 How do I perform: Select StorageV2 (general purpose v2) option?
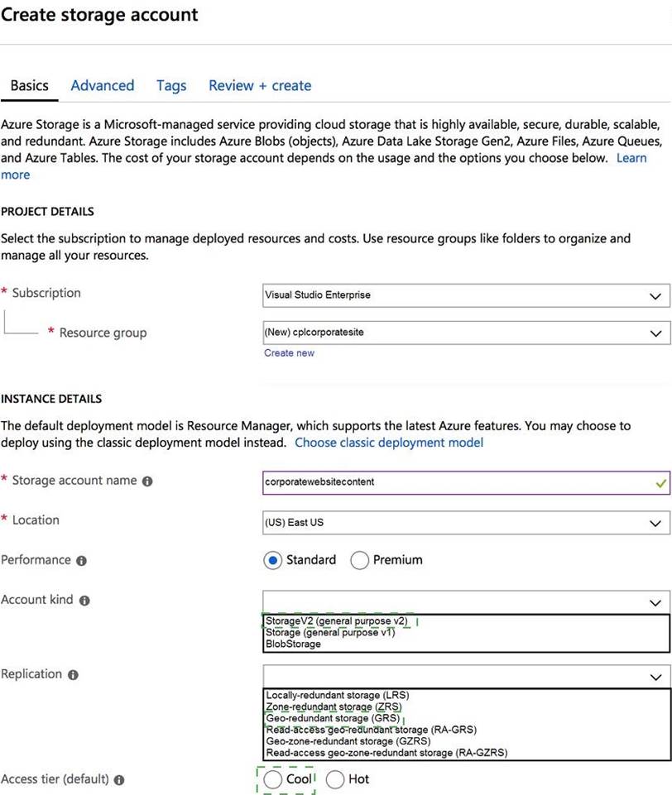click(x=337, y=621)
